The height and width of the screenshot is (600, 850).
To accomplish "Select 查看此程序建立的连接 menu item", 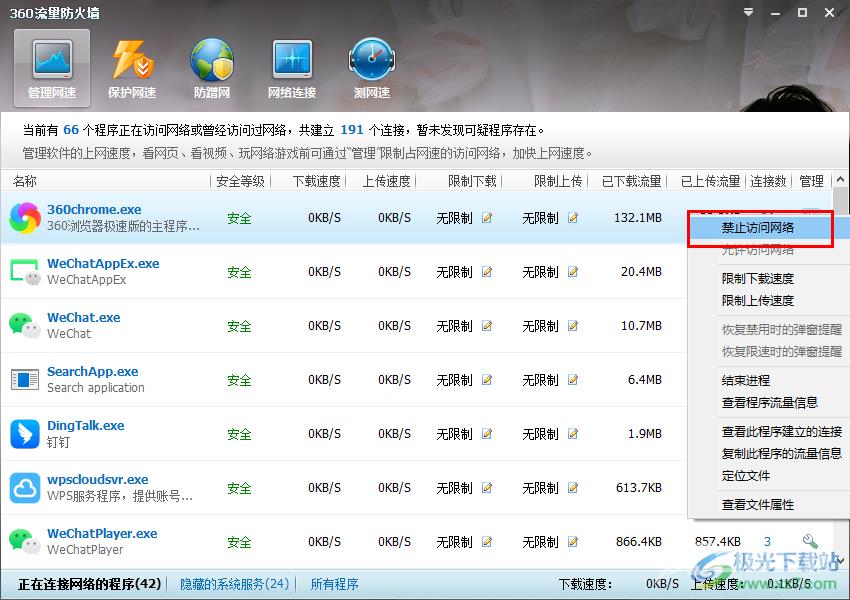I will point(782,431).
